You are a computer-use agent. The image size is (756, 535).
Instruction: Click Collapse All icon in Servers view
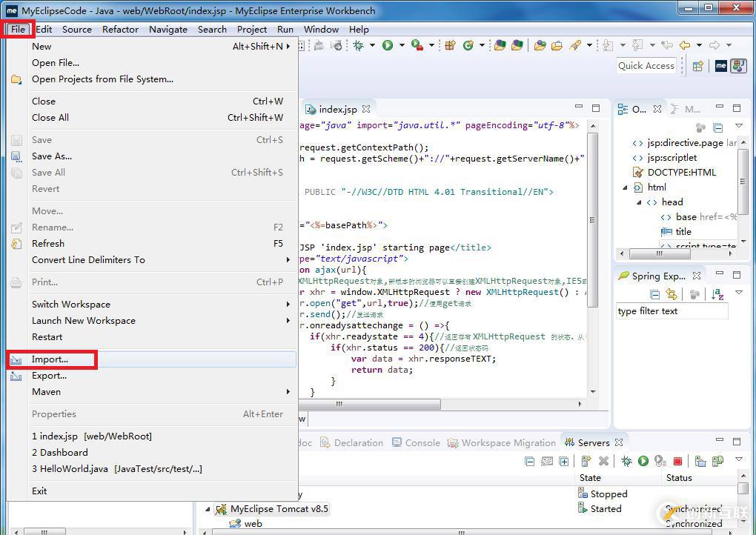click(x=529, y=461)
